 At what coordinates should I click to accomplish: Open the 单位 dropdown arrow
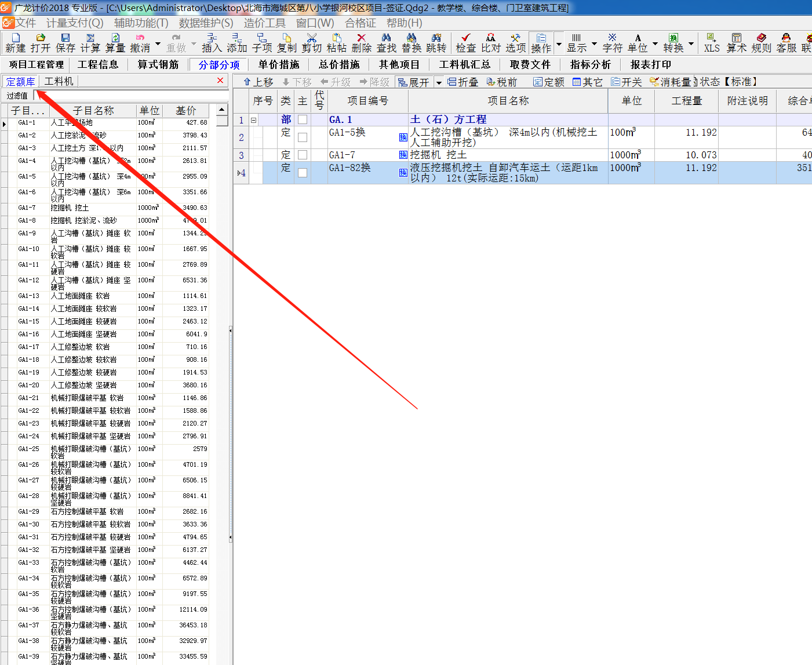pos(655,43)
